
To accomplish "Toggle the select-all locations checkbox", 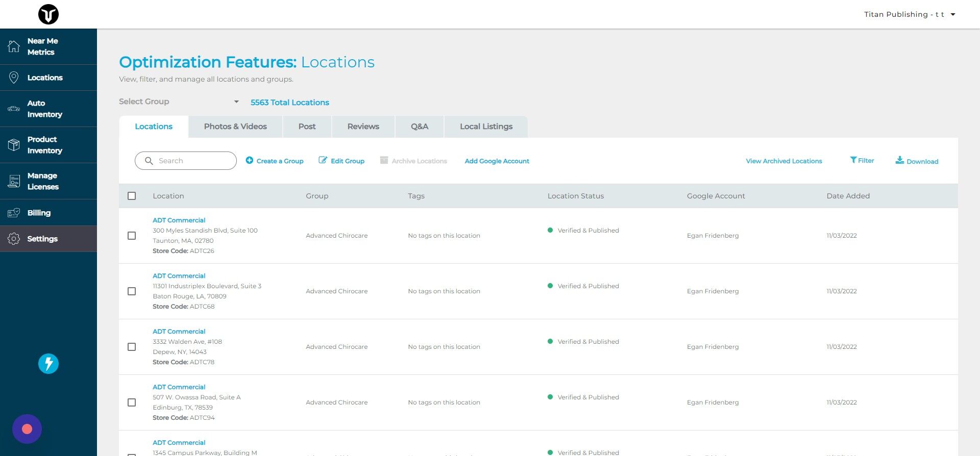I will pos(132,196).
